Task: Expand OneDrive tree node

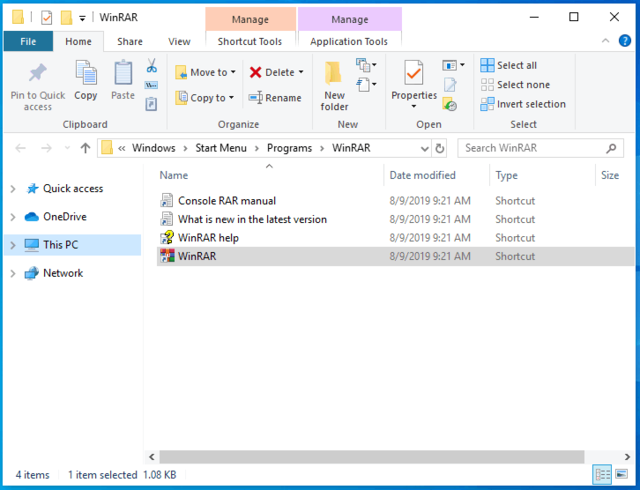Action: tap(13, 217)
